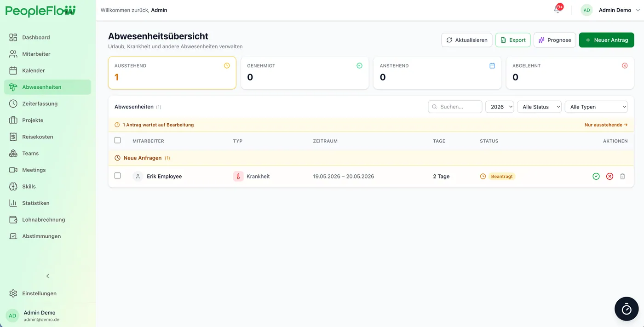Open the 2026 year dropdown
The height and width of the screenshot is (327, 644).
tap(500, 107)
